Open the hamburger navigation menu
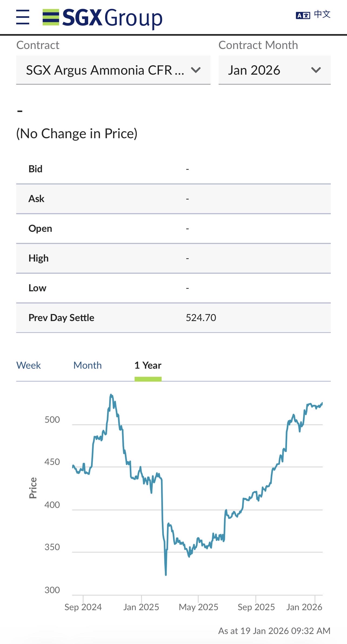 [23, 17]
